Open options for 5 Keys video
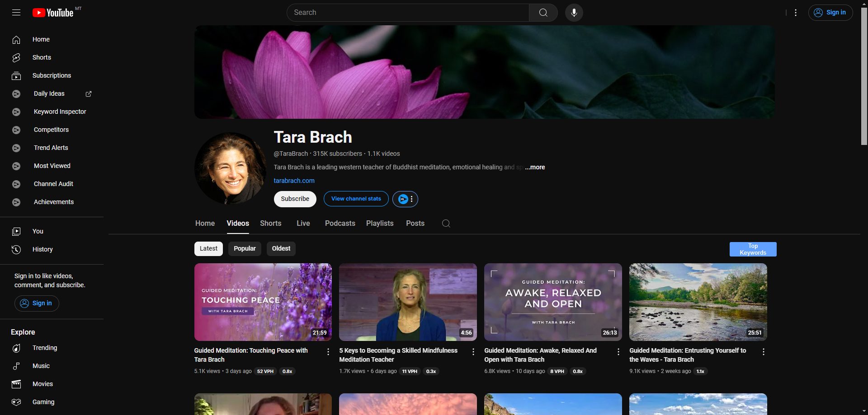 point(473,352)
